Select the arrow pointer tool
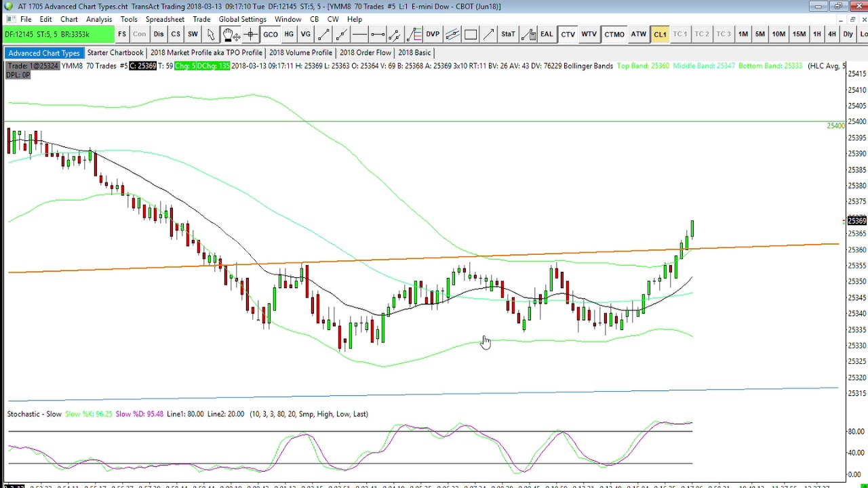868x488 pixels. point(211,34)
